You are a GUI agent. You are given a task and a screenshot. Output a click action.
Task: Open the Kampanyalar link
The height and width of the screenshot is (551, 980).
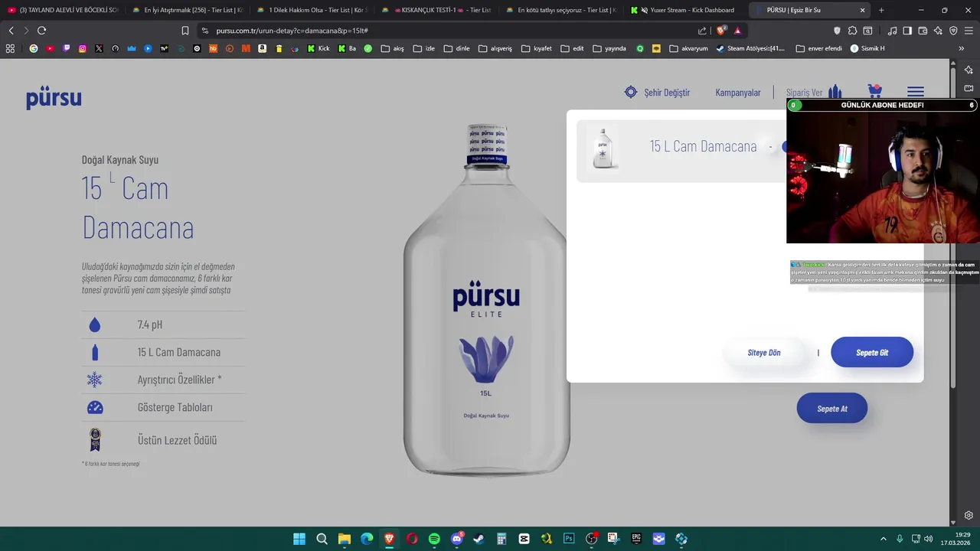[738, 93]
